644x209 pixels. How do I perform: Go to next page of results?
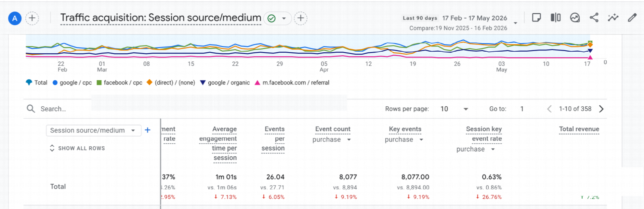[x=601, y=109]
